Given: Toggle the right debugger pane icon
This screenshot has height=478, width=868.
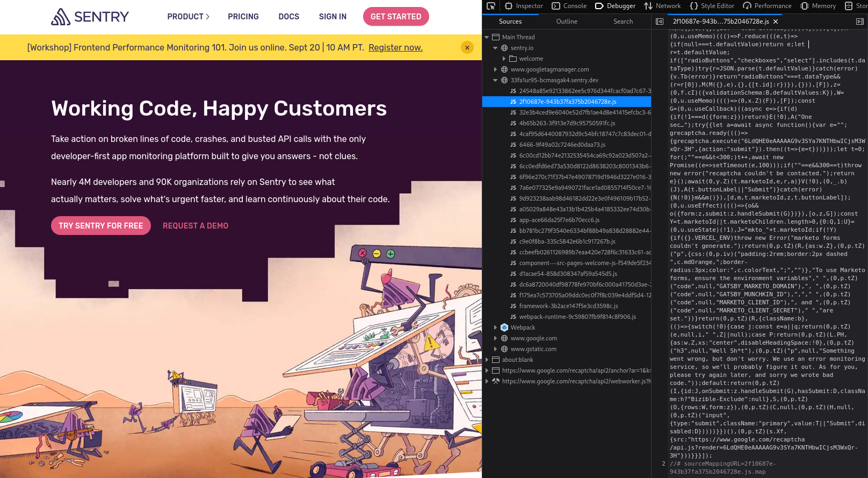Looking at the screenshot, I should 859,22.
